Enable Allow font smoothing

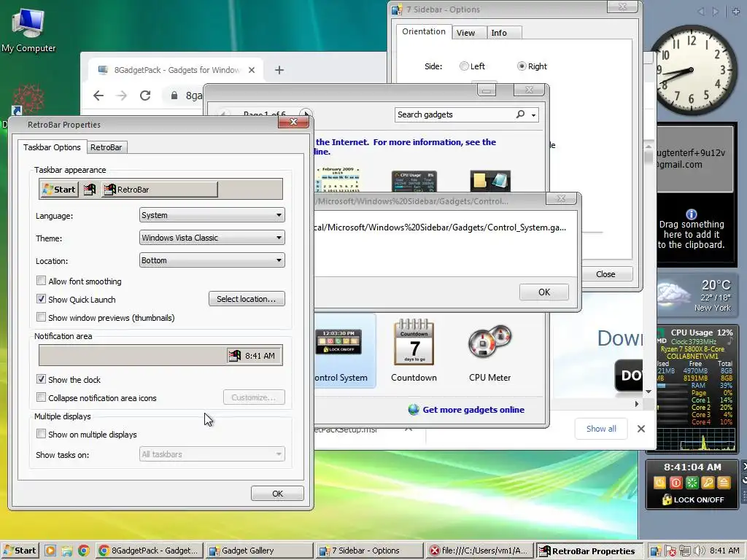[42, 281]
